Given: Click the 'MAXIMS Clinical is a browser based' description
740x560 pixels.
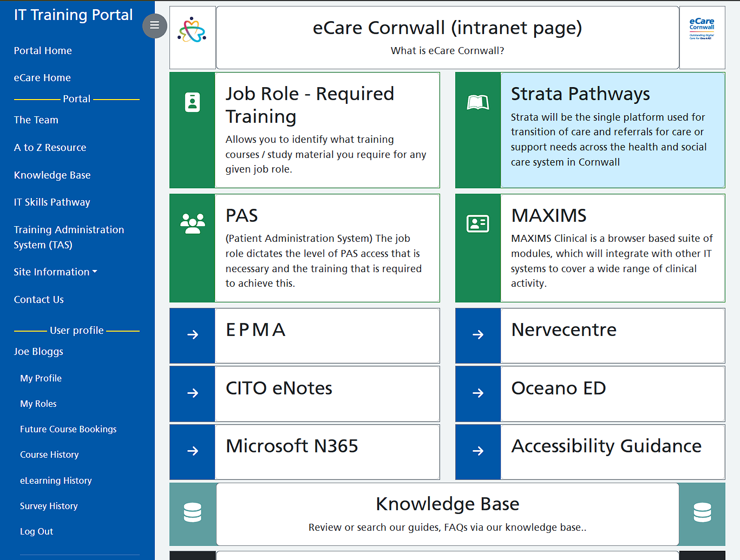Looking at the screenshot, I should 612,261.
